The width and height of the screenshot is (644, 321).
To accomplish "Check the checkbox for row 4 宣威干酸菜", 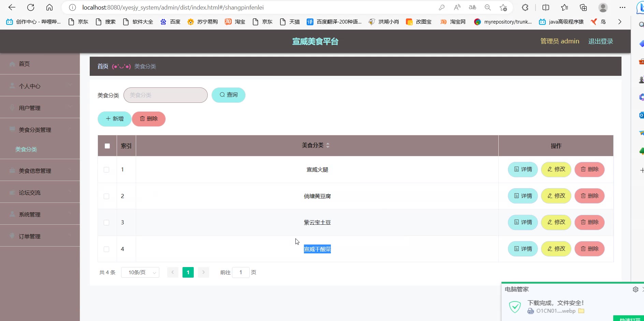I will pyautogui.click(x=106, y=249).
